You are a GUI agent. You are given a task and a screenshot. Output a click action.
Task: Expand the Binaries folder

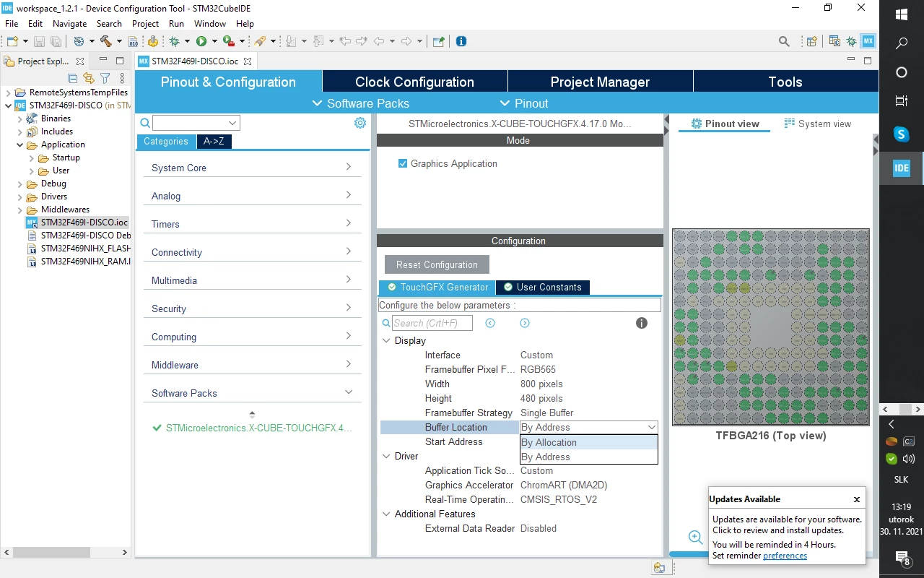19,118
